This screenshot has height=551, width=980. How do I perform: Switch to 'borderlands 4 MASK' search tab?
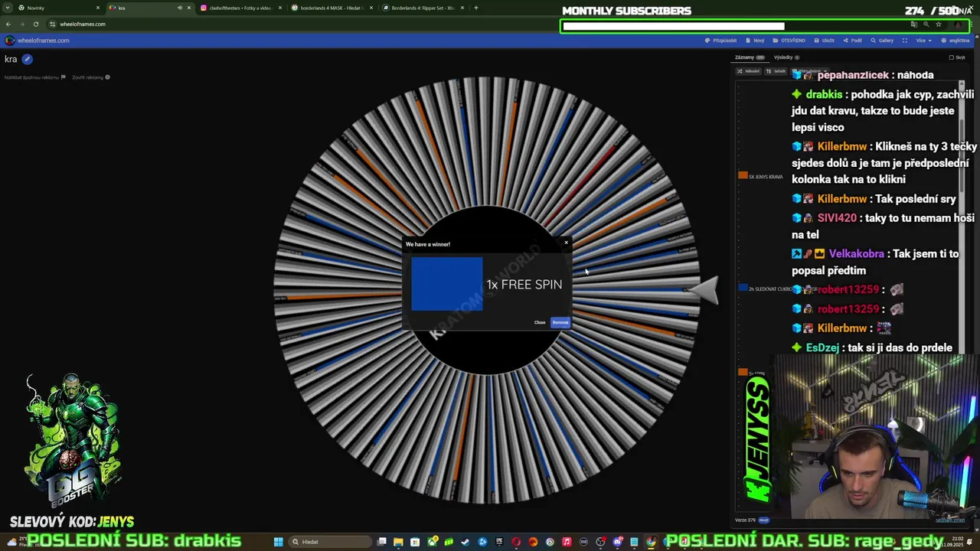[x=332, y=8]
